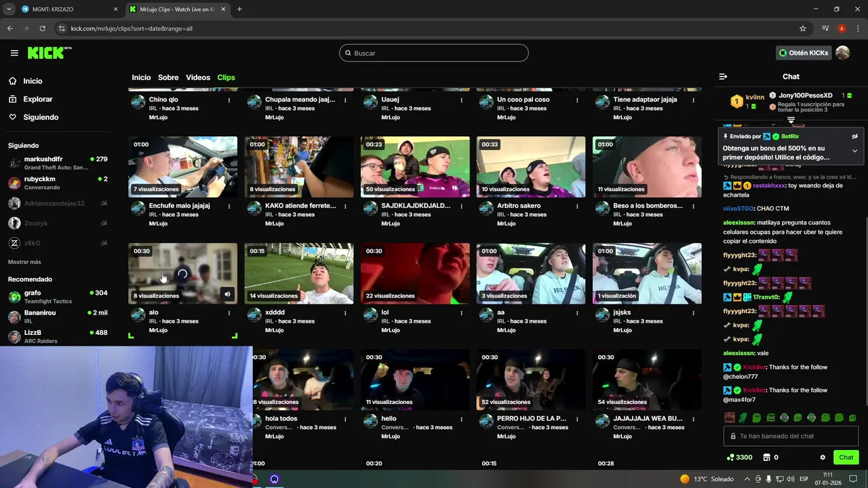Select the first face emote in quick emote bar
Viewport: 868px width, 488px height.
729,418
